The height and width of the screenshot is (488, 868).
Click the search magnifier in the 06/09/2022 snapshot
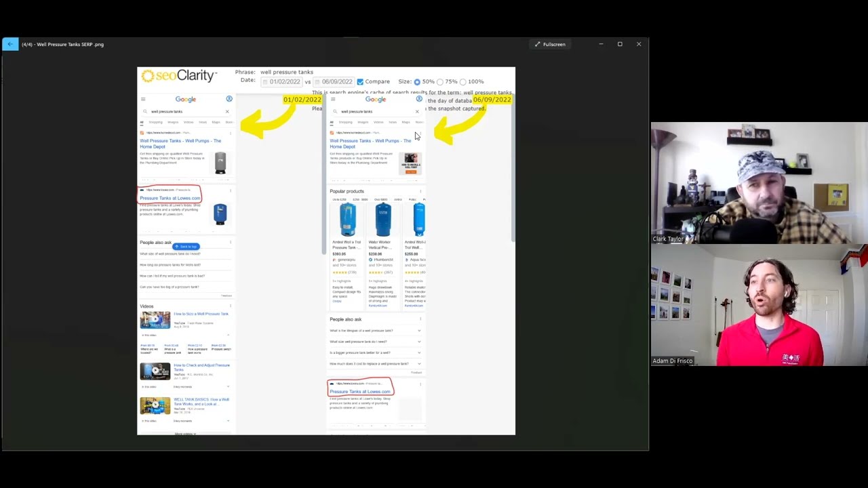334,111
